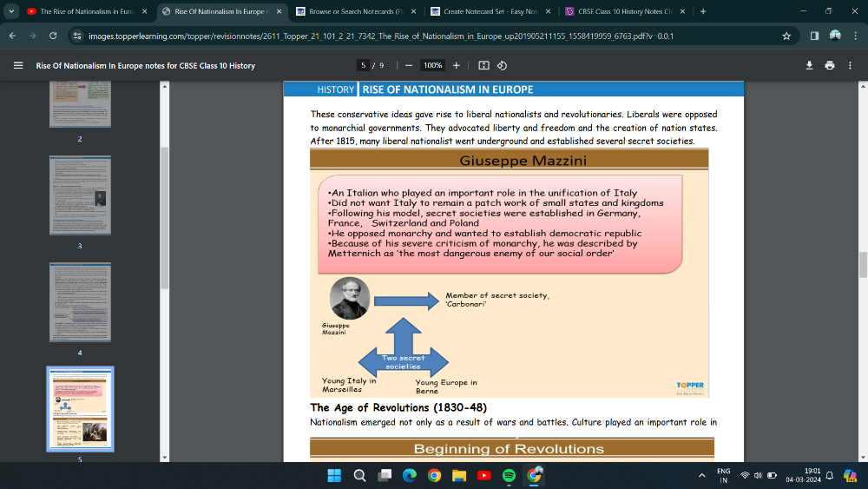Click the PDF page number field
Viewport: 868px width, 489px height.
[364, 65]
